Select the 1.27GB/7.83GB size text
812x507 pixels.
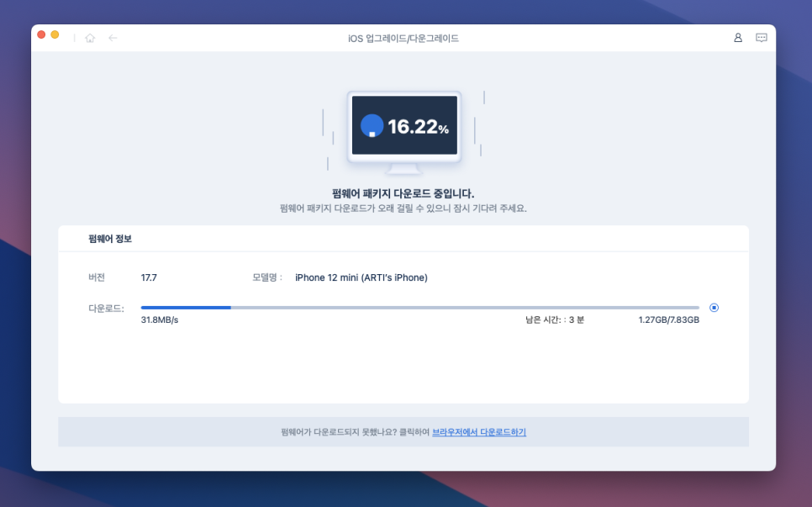[668, 320]
